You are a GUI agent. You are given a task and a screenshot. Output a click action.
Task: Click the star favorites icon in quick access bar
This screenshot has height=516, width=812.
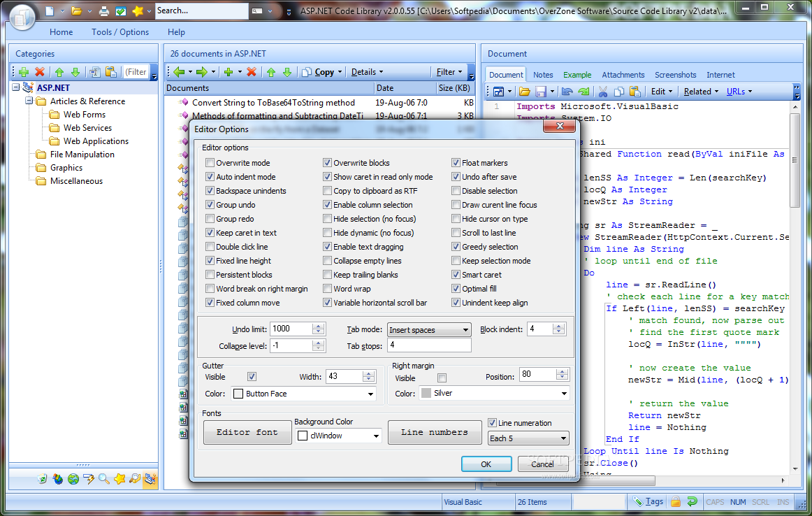(x=138, y=11)
